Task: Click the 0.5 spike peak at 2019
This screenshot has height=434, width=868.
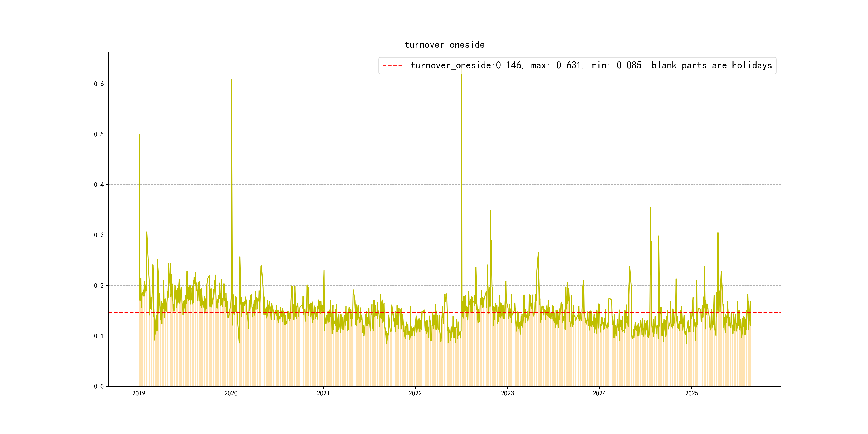Action: pyautogui.click(x=139, y=135)
